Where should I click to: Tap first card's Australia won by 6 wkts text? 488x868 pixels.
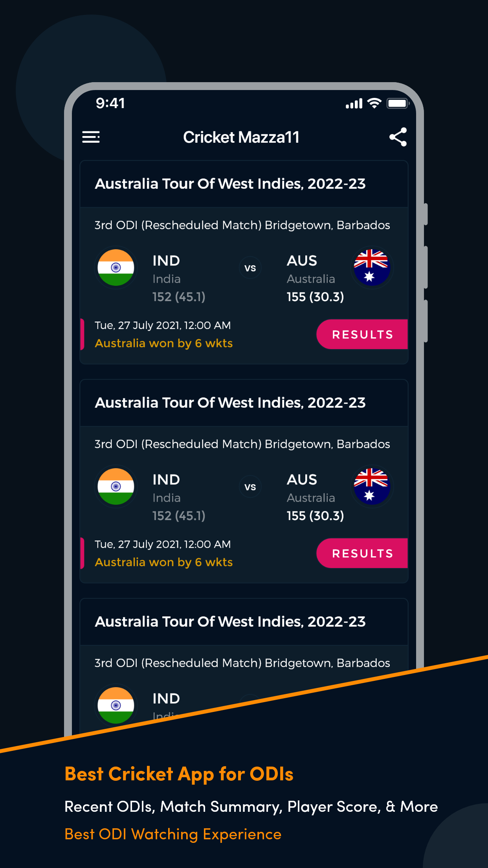tap(164, 343)
